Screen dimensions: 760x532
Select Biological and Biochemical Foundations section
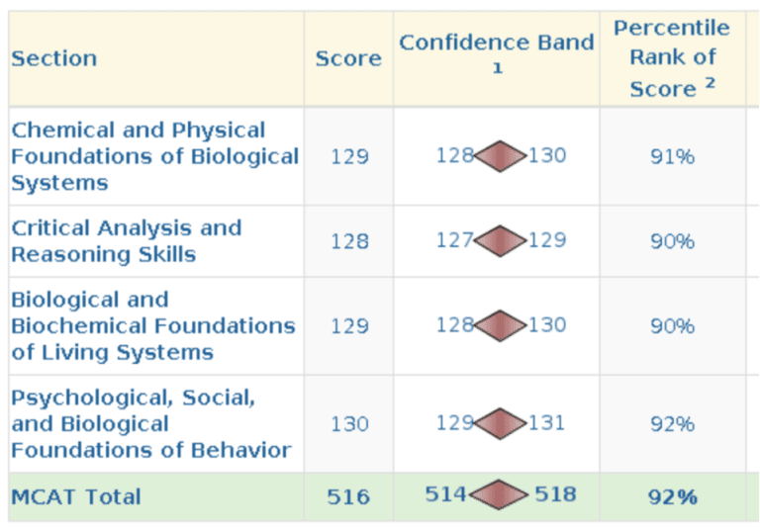[x=153, y=325]
